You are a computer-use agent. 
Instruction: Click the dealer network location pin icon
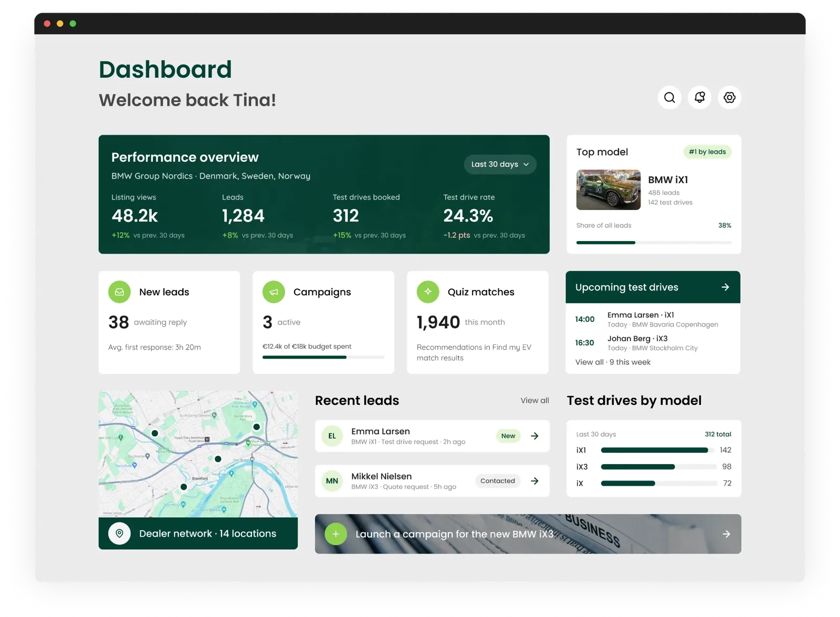pyautogui.click(x=120, y=534)
